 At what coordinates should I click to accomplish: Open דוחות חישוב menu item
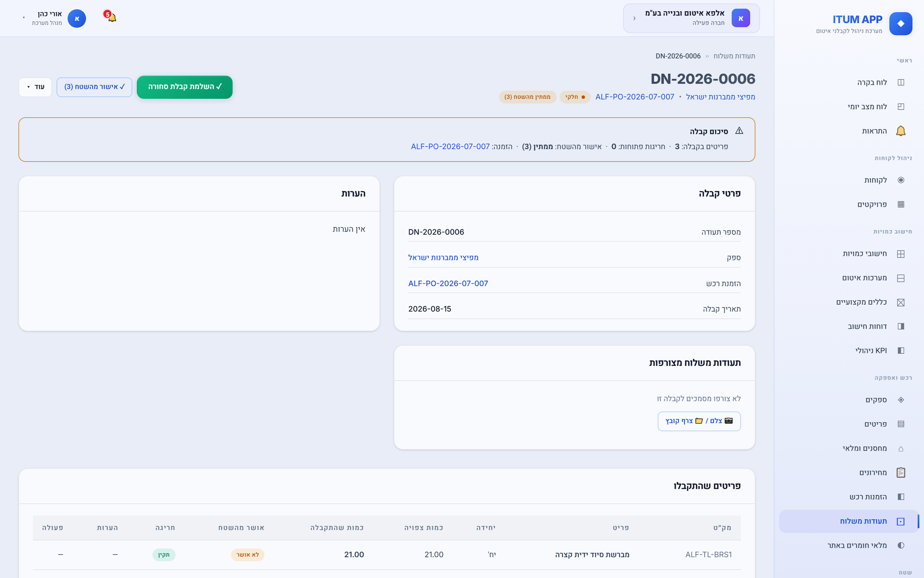pyautogui.click(x=867, y=326)
